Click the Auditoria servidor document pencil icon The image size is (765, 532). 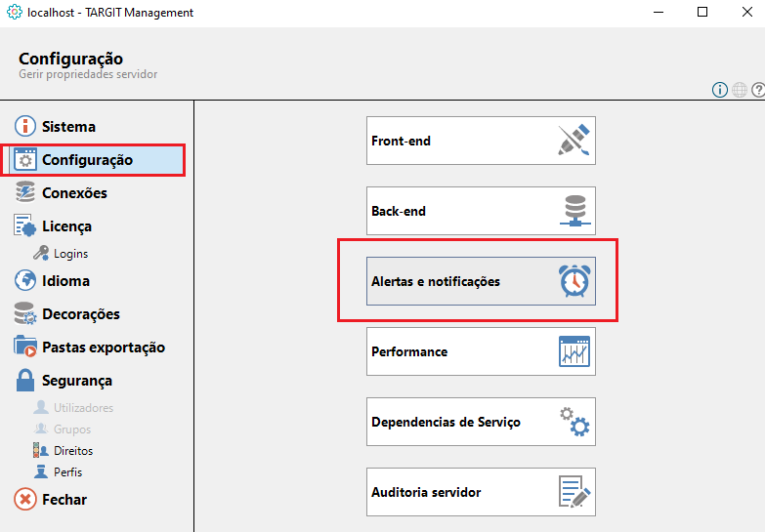click(574, 492)
